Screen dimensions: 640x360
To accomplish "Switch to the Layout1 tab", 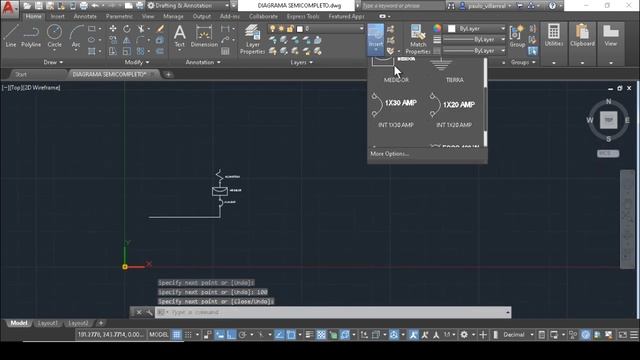I will pos(47,323).
